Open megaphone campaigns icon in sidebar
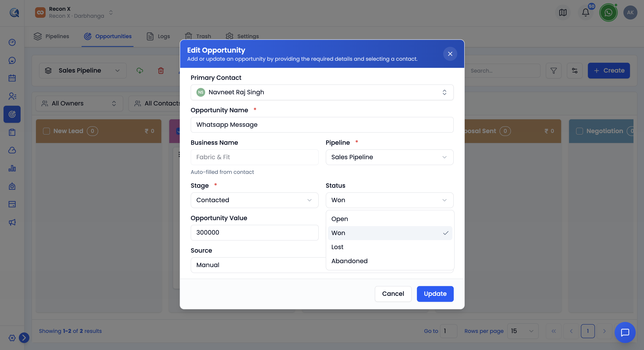The image size is (644, 350). point(12,222)
